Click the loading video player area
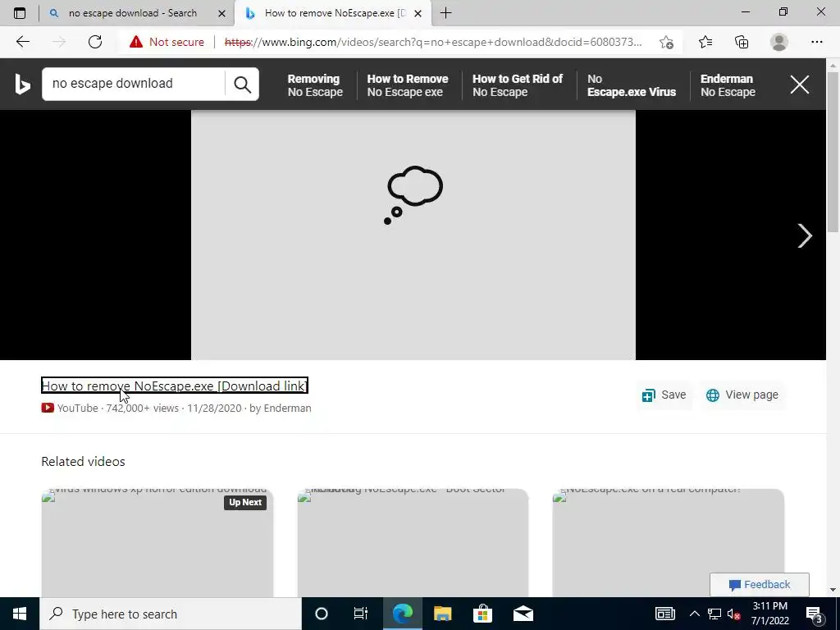The width and height of the screenshot is (840, 630). (x=413, y=235)
